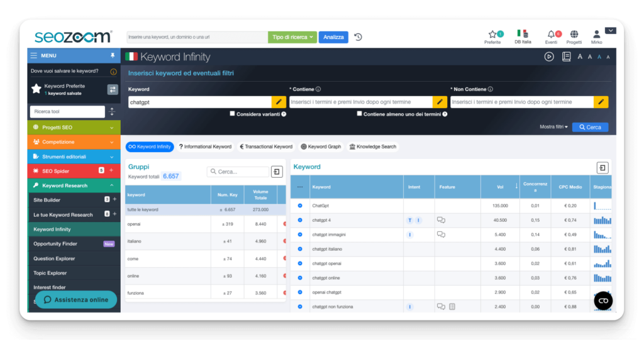Click the SERP feature icon for chatgpt 4

(441, 220)
